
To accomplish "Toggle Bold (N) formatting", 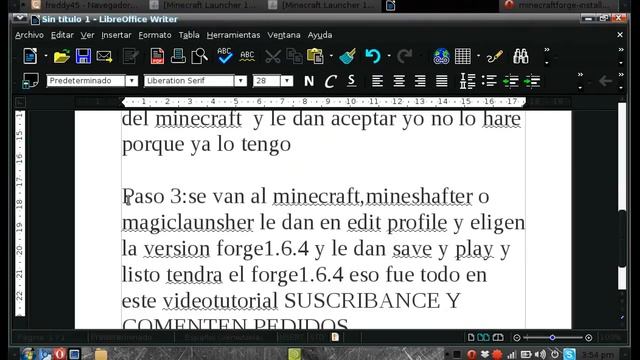I will pos(309,81).
